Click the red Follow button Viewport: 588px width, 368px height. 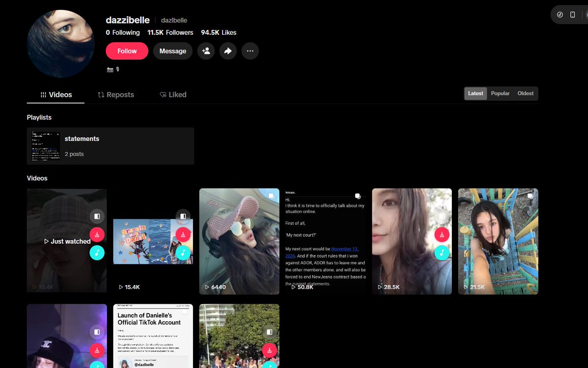(x=127, y=51)
